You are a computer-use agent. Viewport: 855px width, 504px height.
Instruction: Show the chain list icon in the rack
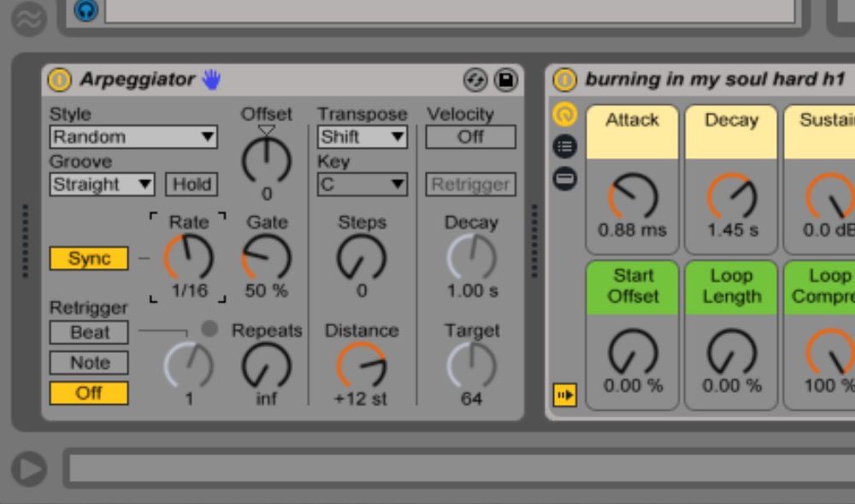click(x=565, y=146)
